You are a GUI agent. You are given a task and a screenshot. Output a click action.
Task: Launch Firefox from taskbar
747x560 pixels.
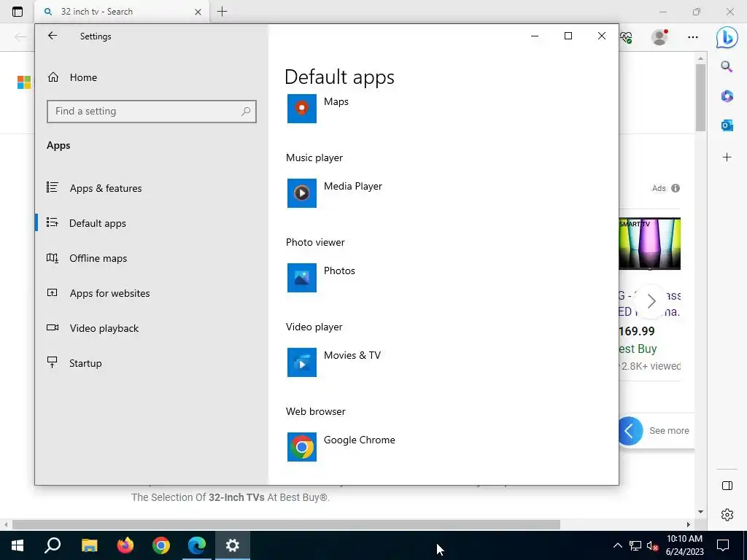(125, 545)
